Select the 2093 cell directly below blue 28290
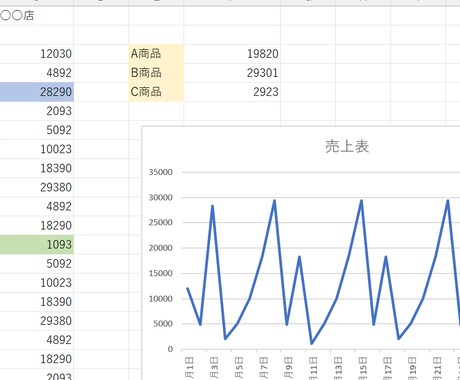 36,111
